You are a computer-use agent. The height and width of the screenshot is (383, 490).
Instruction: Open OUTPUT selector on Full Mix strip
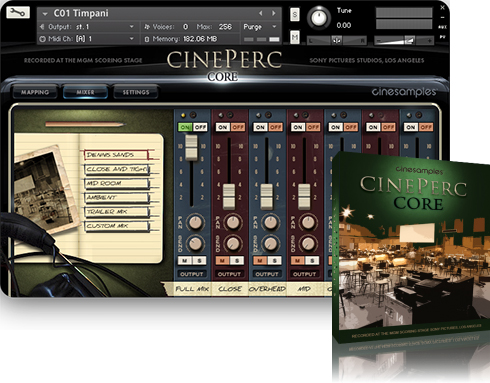192,274
